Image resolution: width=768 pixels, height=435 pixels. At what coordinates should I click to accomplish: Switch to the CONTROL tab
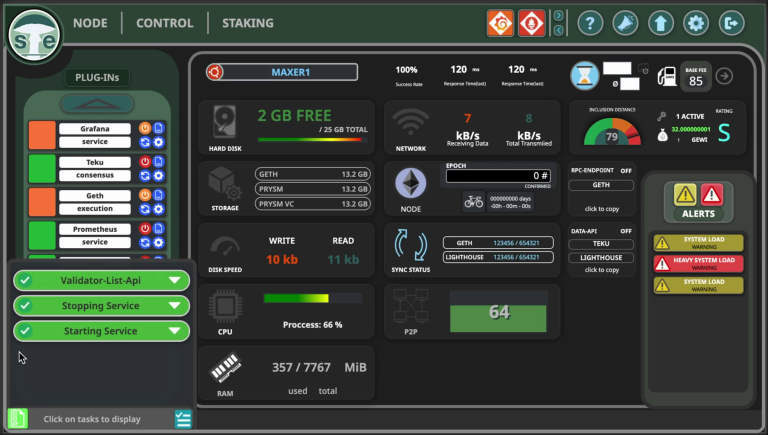point(165,23)
